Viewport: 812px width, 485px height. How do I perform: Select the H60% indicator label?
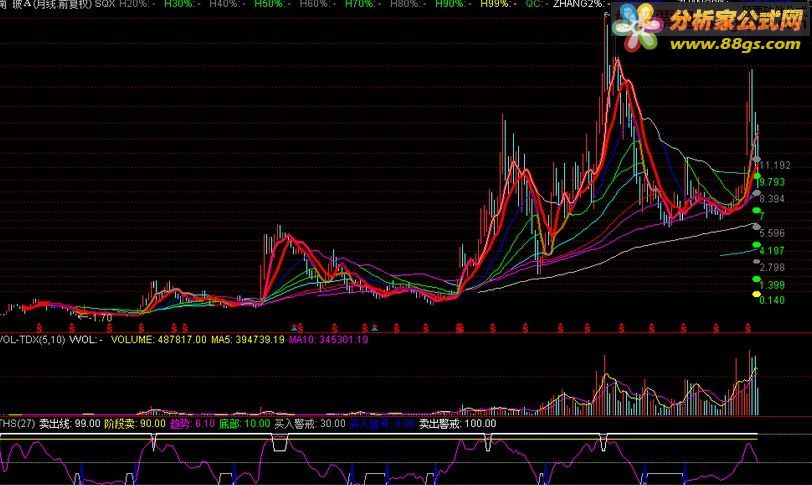[317, 4]
